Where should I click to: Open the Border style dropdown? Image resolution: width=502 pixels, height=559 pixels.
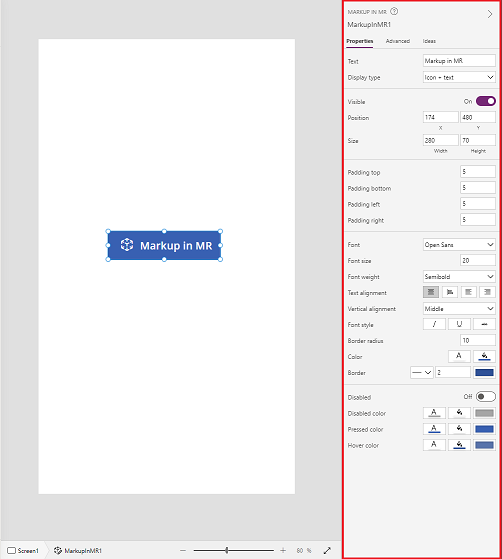421,373
